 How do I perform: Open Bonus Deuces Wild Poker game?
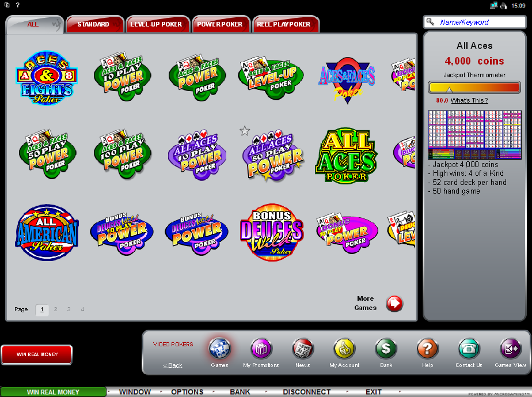[271, 233]
